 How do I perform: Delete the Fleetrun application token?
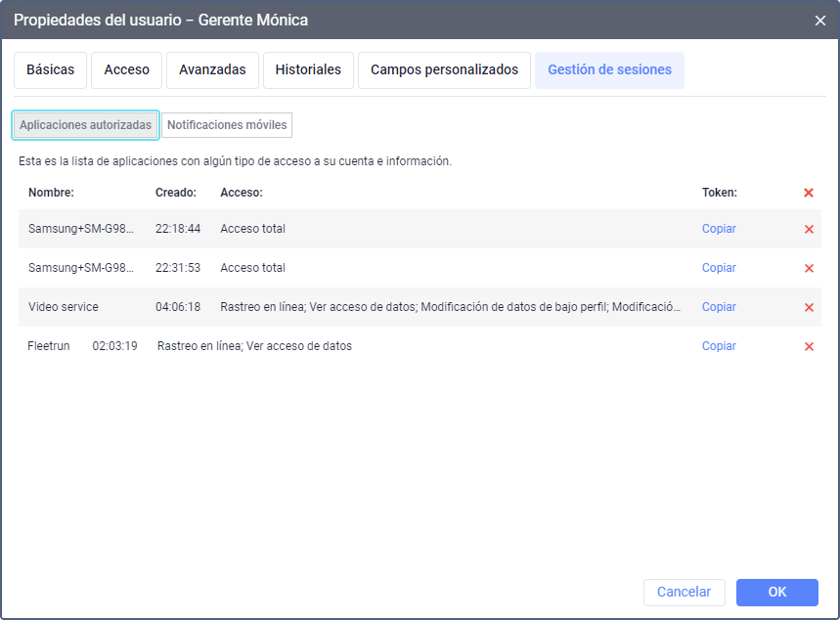click(x=809, y=346)
